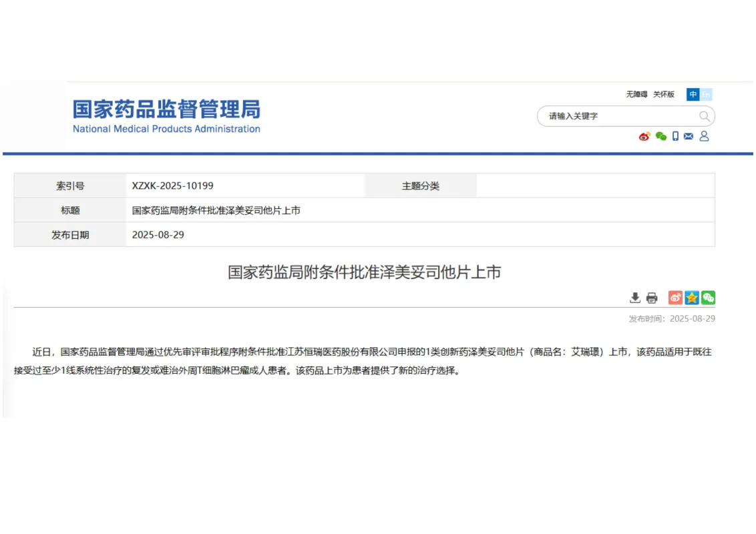Share the article to WeChat
756x534 pixels.
[x=708, y=297]
